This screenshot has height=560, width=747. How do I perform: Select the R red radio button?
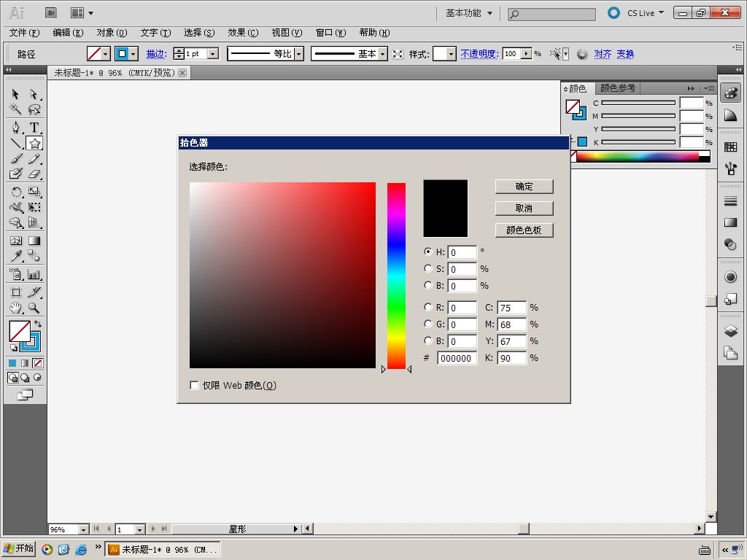[428, 307]
